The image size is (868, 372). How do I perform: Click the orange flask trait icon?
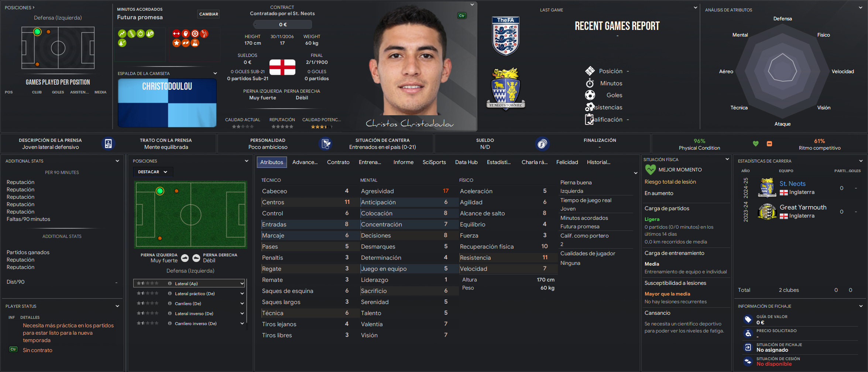[x=195, y=43]
